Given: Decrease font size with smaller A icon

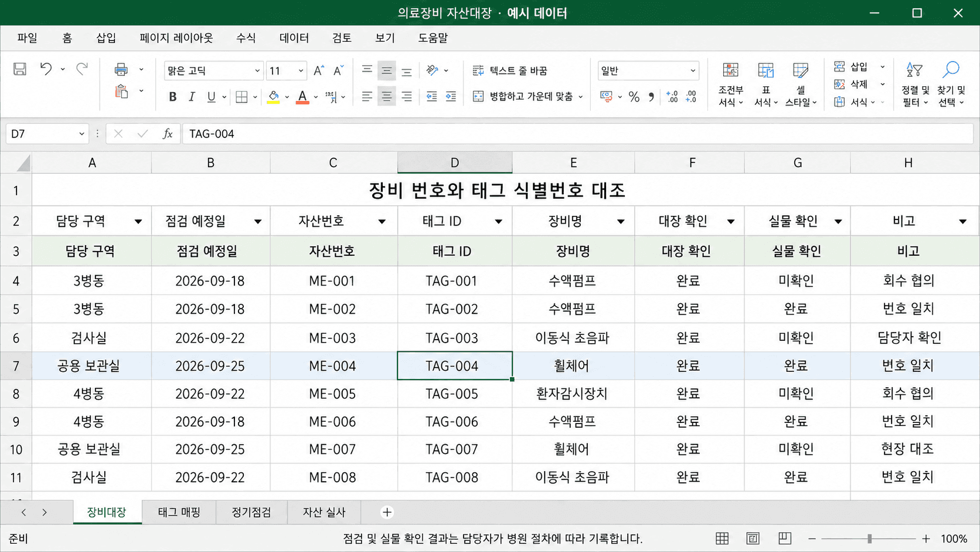Looking at the screenshot, I should pyautogui.click(x=338, y=71).
